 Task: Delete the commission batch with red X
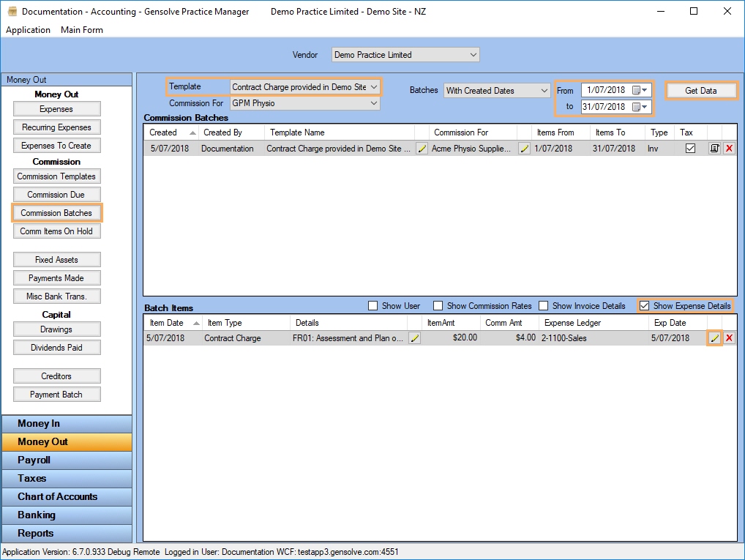click(x=729, y=149)
